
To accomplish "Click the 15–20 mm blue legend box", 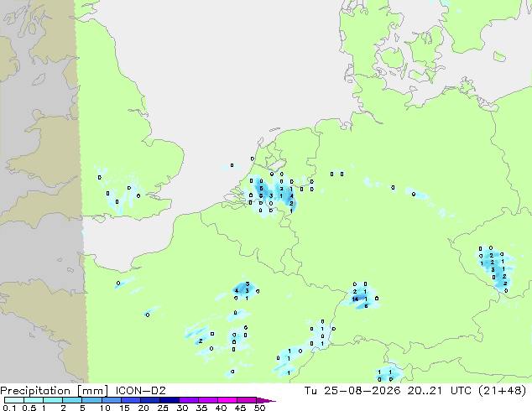I will tap(131, 400).
